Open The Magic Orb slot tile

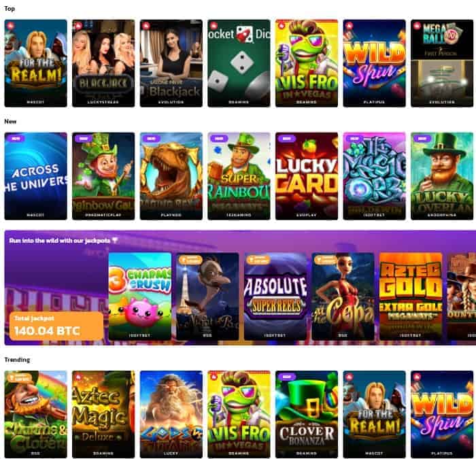coord(374,176)
